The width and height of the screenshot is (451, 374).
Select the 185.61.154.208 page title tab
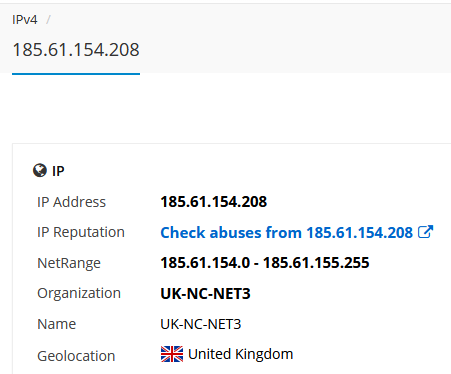coord(76,50)
